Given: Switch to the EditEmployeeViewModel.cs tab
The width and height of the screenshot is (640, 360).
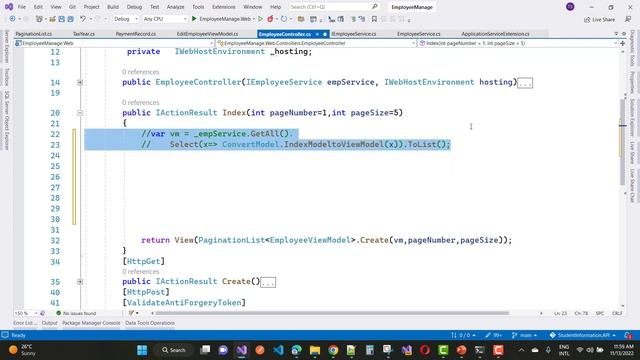Looking at the screenshot, I should pyautogui.click(x=207, y=34).
